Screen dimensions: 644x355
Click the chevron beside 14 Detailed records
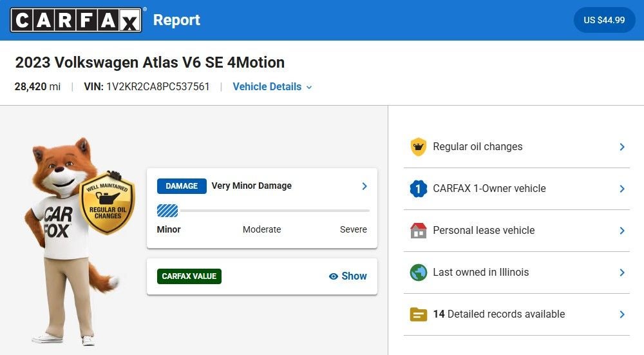(621, 314)
